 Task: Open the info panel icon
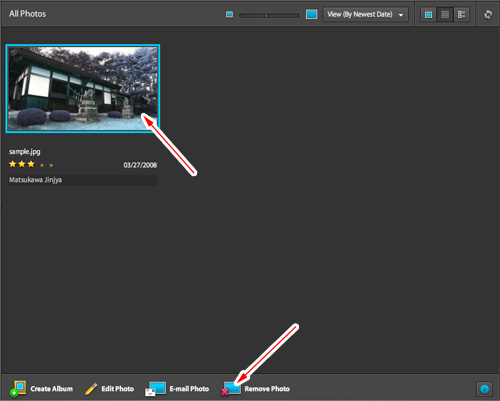click(x=484, y=389)
